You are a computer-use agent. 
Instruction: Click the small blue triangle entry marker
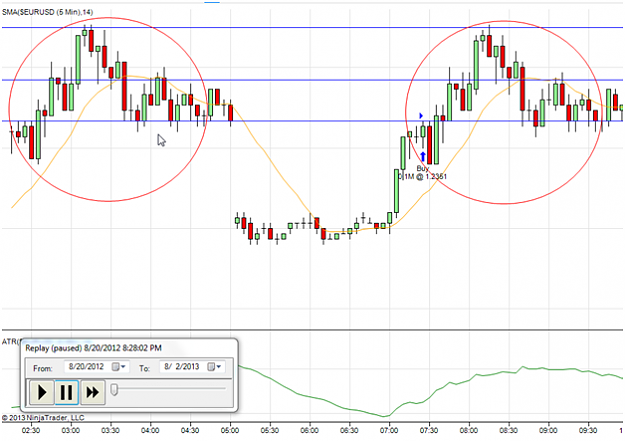coord(421,116)
